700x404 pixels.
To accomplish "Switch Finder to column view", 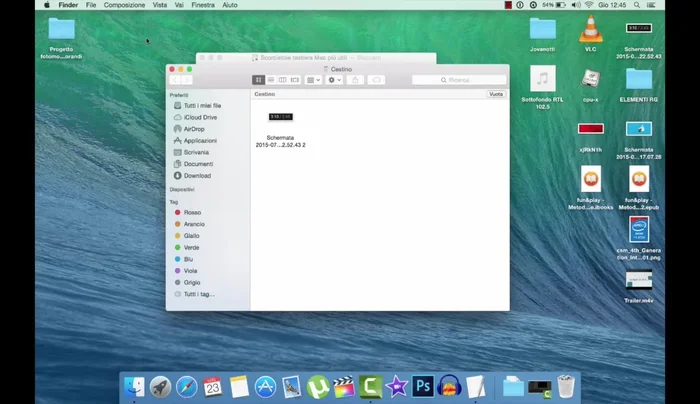I will [x=283, y=80].
